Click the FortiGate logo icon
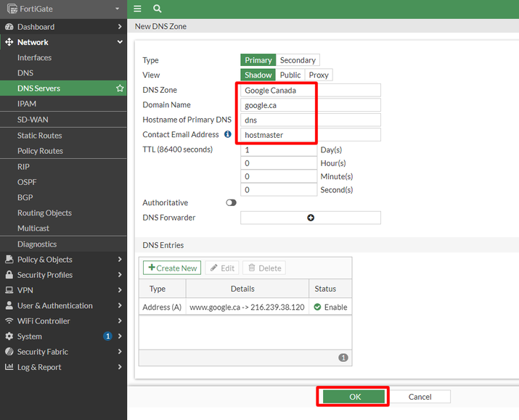Screen dimensions: 519x420 click(x=12, y=9)
